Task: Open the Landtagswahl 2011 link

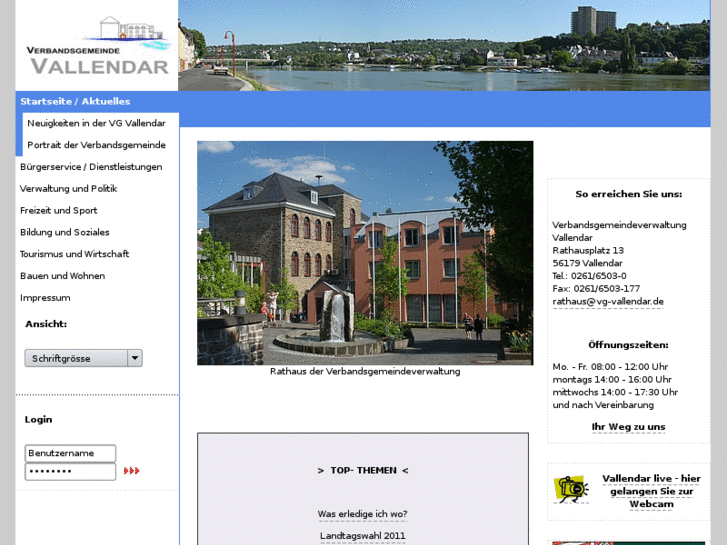Action: pyautogui.click(x=363, y=536)
